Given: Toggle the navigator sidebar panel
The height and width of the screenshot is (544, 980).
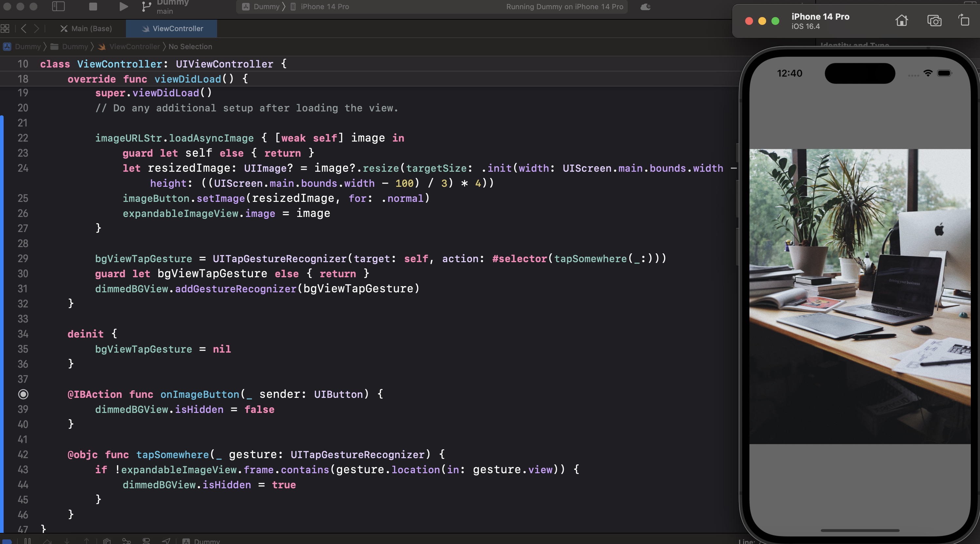Looking at the screenshot, I should click(x=58, y=7).
